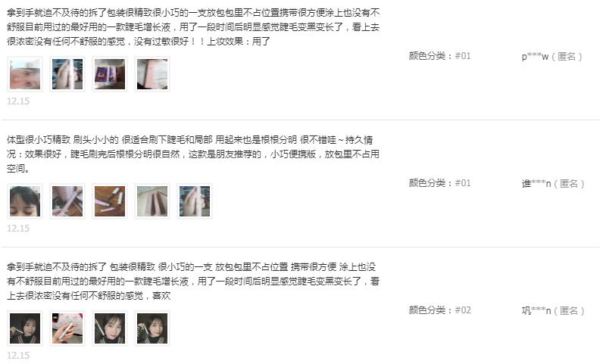
Task: View second review's second photo of pink mascara tube
Action: [x=67, y=201]
